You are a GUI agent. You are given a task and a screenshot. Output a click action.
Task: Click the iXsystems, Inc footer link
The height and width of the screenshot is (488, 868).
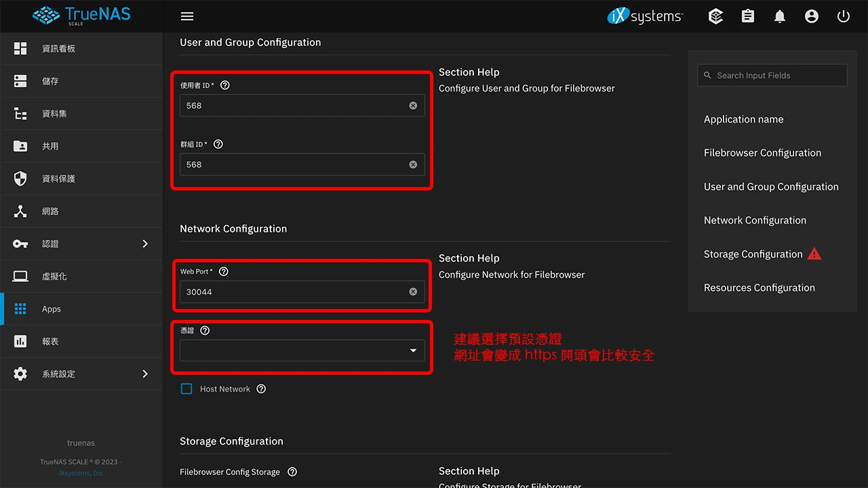[81, 472]
